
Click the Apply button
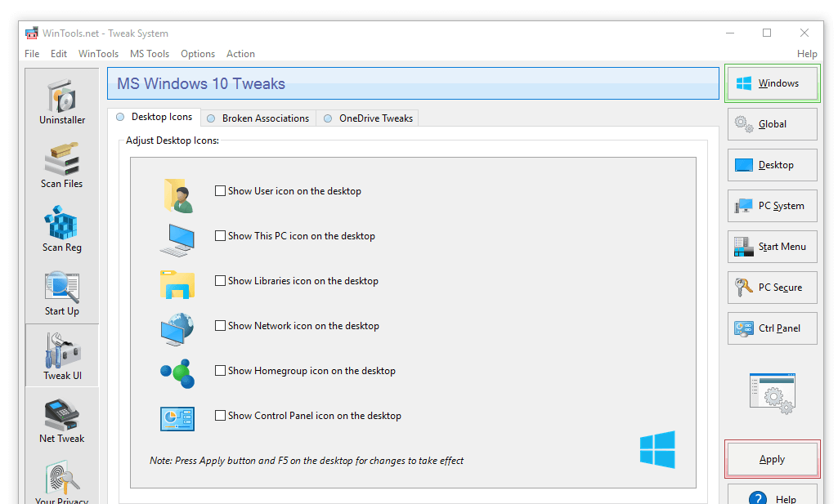point(773,459)
